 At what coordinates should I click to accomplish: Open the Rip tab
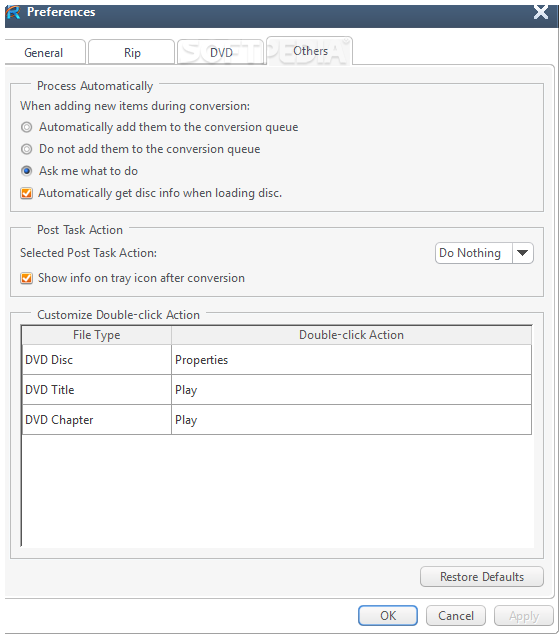click(132, 53)
